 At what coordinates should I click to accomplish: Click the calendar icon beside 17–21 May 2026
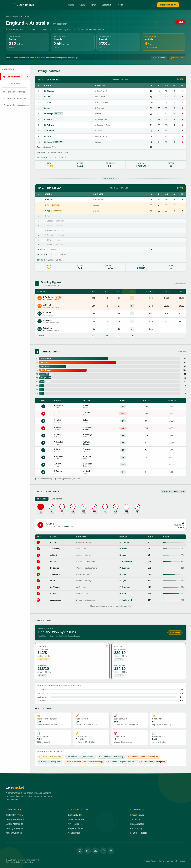(55, 29)
